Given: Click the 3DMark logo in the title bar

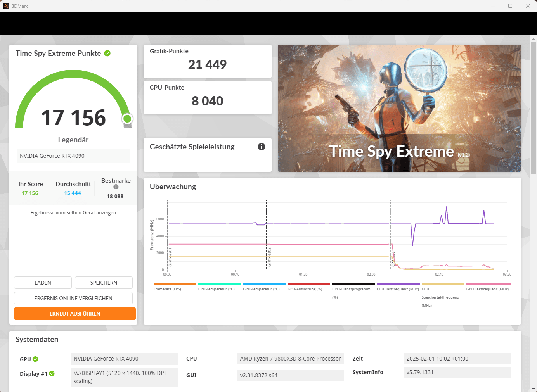Looking at the screenshot, I should (x=6, y=6).
